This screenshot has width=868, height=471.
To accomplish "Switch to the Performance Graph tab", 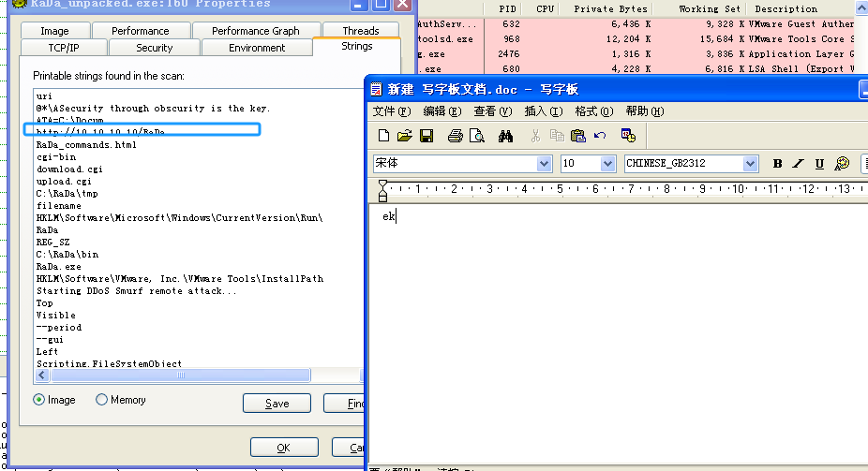I will click(256, 31).
